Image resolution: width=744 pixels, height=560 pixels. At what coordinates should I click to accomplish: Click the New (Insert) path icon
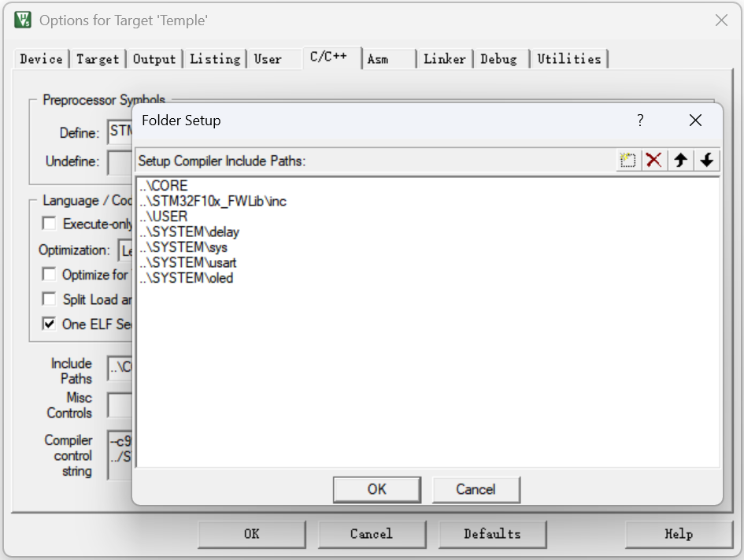point(627,161)
